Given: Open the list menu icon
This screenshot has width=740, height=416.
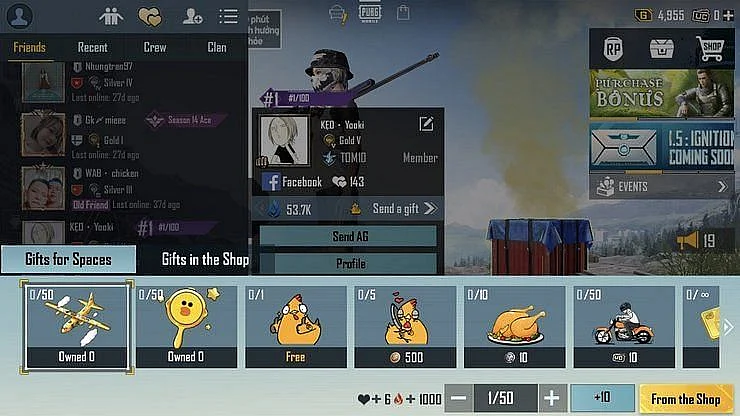Looking at the screenshot, I should pos(228,17).
